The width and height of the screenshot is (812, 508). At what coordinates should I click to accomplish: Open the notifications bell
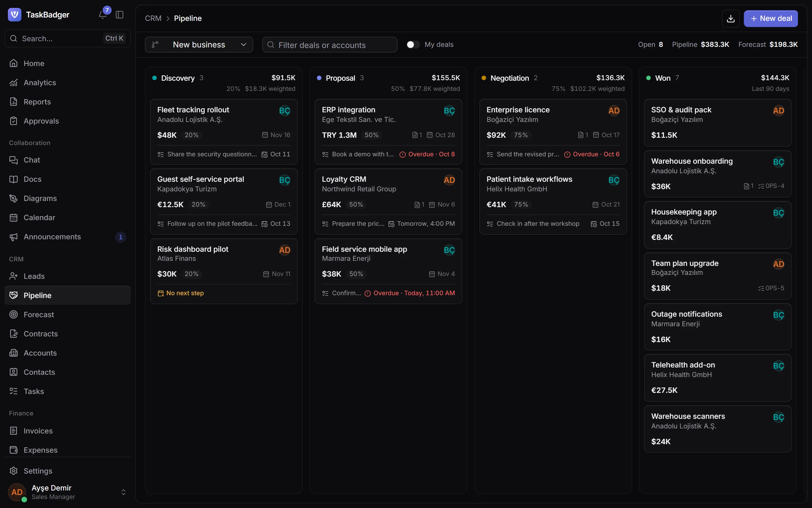102,15
